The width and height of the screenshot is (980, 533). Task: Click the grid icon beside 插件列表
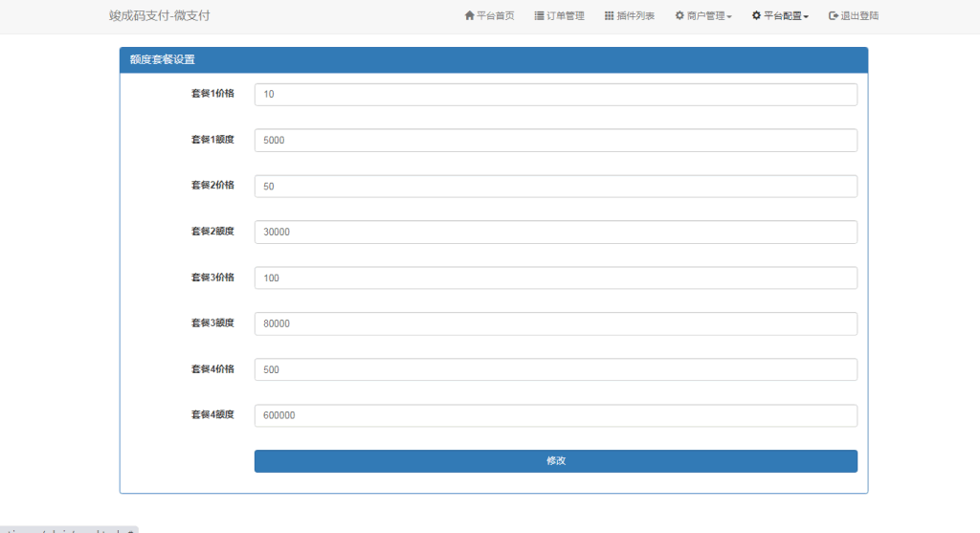coord(609,16)
